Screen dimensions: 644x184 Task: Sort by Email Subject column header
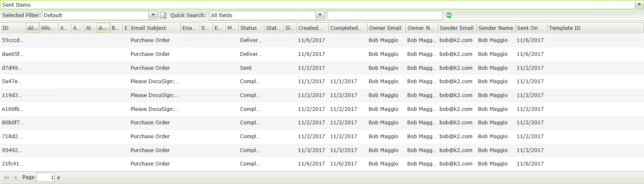tap(149, 28)
